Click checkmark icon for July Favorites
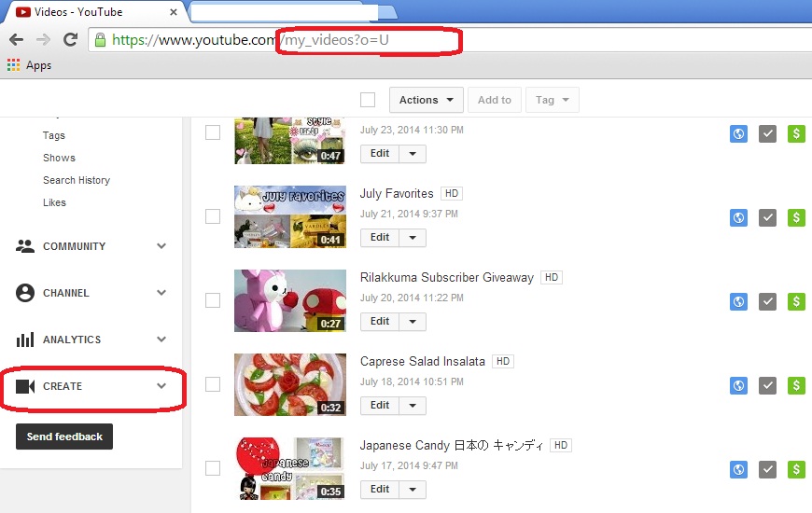 coord(767,217)
